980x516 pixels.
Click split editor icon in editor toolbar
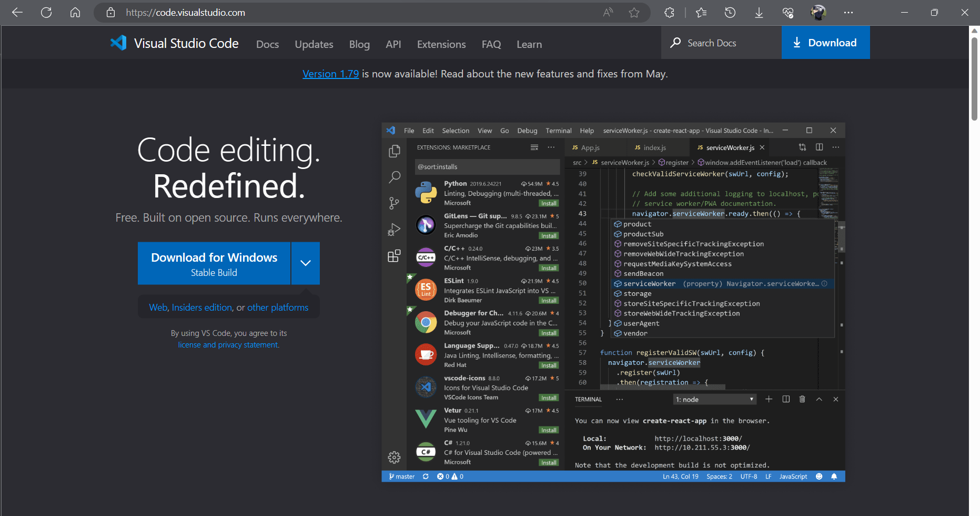click(x=819, y=147)
